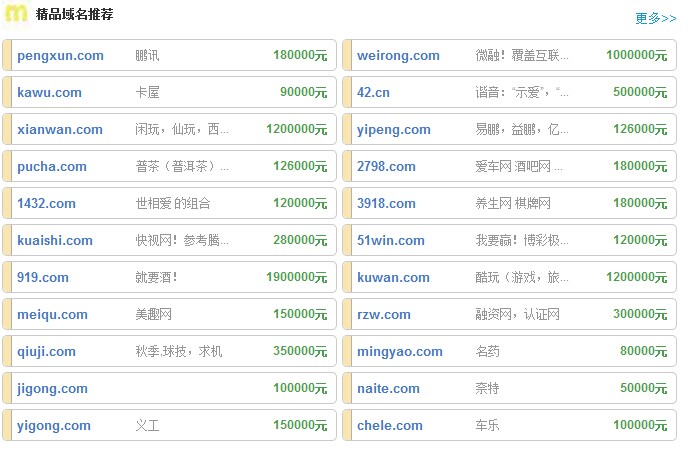Click the 精品域名推荐 section heading

click(74, 15)
